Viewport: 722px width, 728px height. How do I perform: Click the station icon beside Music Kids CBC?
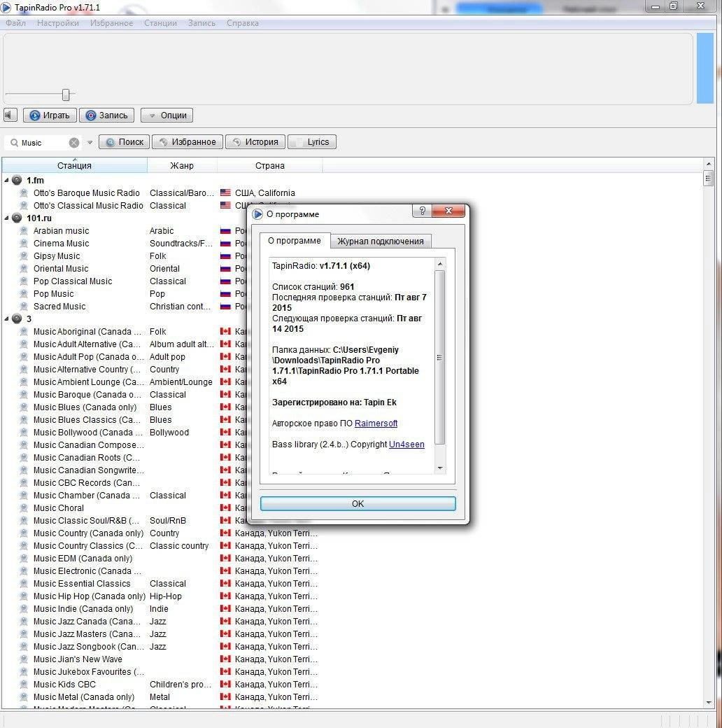(x=24, y=685)
